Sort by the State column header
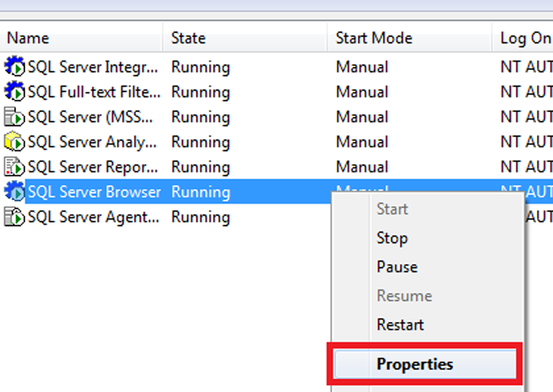 (189, 38)
